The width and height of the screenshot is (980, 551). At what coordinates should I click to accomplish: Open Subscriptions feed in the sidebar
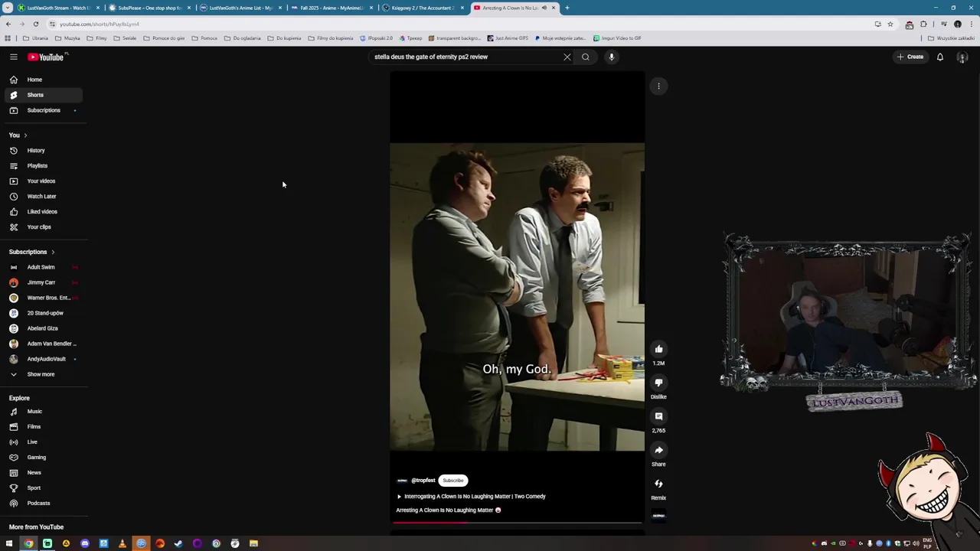[x=43, y=110]
